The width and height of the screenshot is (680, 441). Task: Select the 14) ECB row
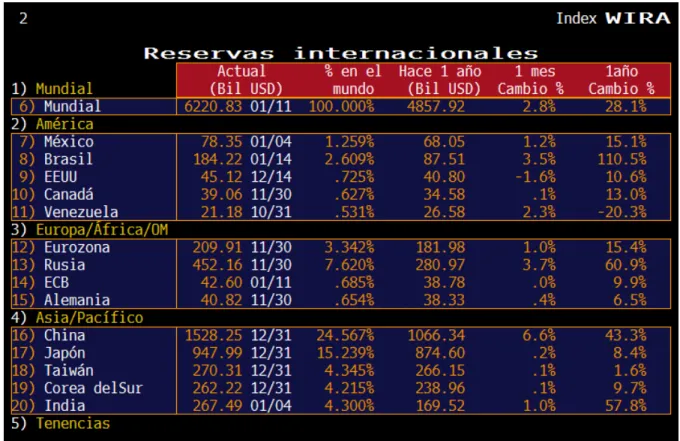340,282
